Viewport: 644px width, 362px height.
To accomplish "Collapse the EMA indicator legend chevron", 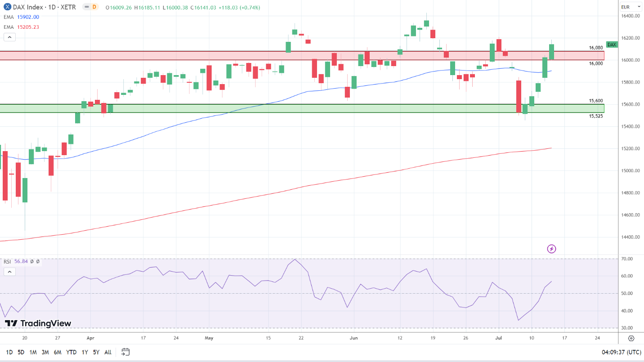I will point(9,37).
